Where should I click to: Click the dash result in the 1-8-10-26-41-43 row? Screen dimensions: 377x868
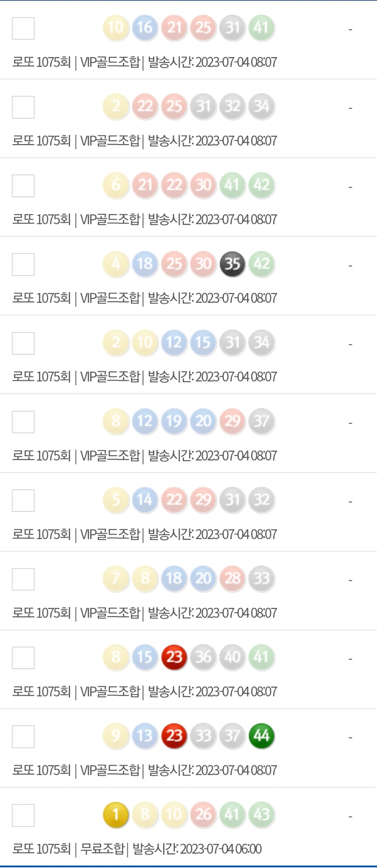pos(350,817)
